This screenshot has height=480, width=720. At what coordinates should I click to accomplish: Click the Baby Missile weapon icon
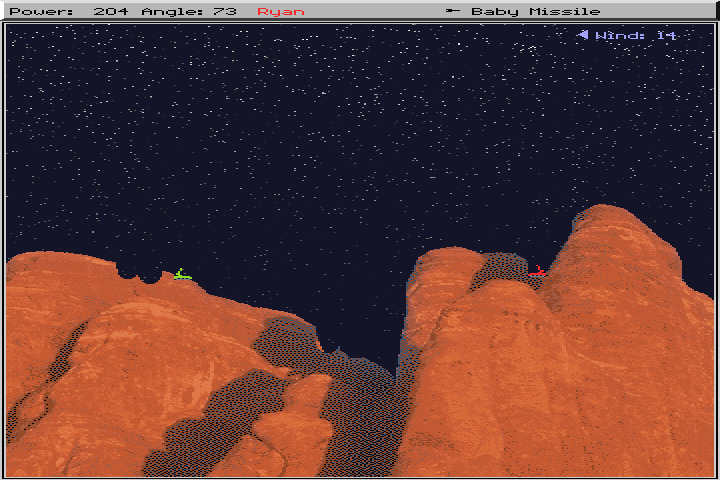452,12
